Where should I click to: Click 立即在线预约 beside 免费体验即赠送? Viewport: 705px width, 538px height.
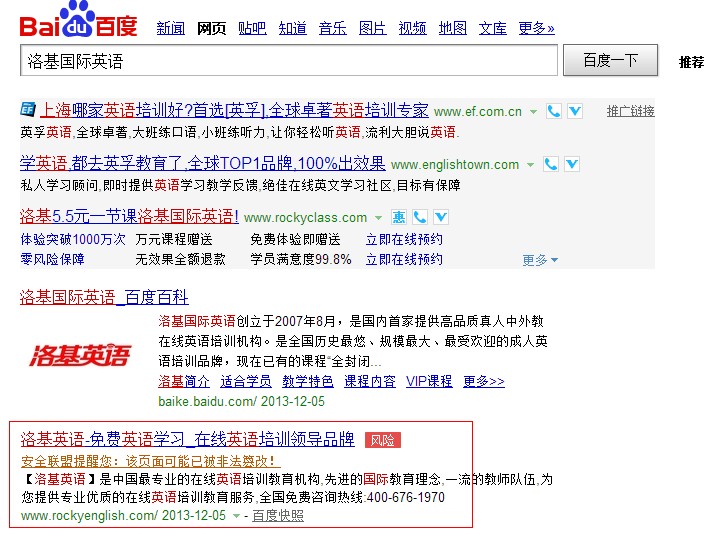pos(404,239)
